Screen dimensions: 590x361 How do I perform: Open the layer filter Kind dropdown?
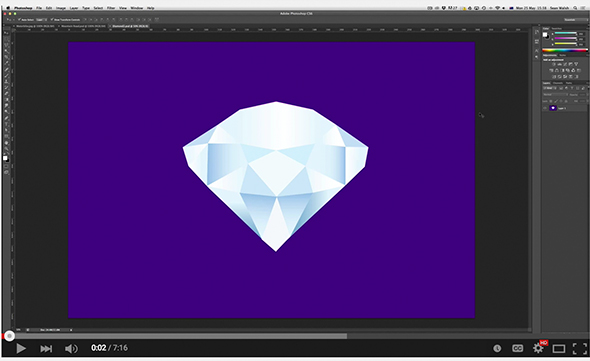(x=550, y=88)
